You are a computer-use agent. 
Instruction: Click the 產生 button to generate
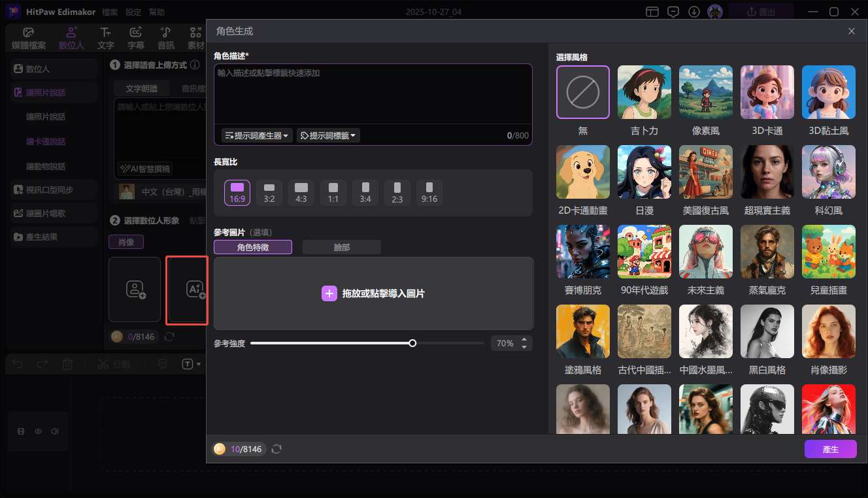(830, 449)
